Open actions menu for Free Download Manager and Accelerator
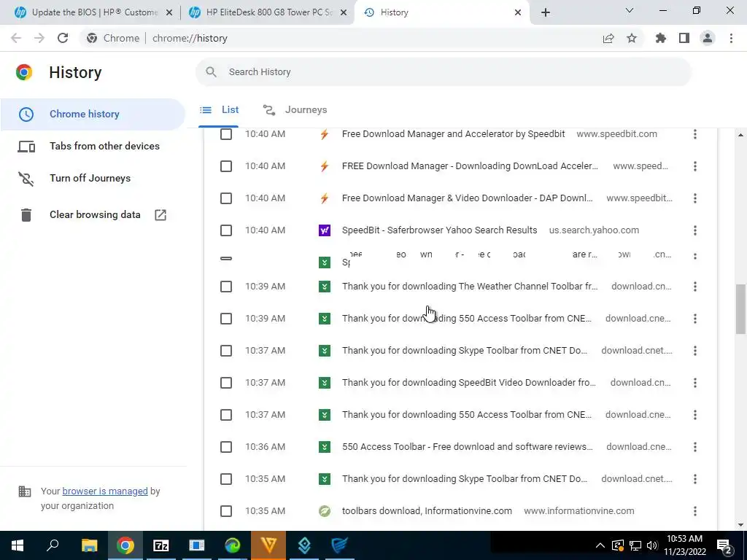This screenshot has width=747, height=560. [695, 134]
